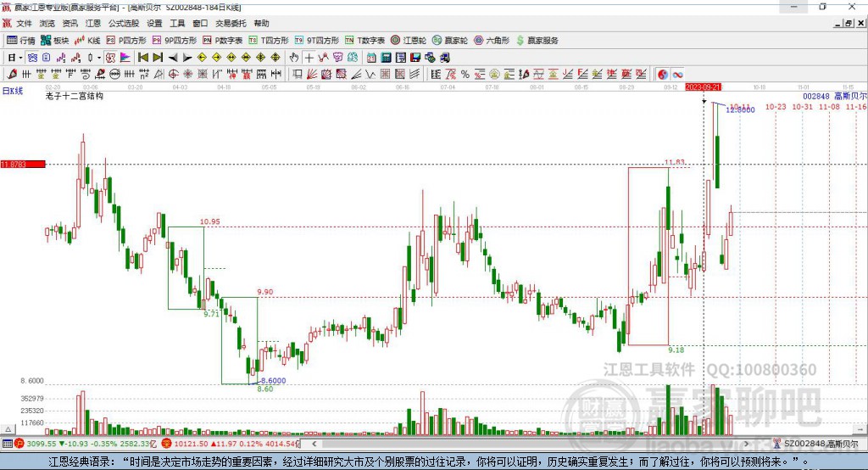
Task: Click the truck icon in toolbar
Action: click(x=444, y=58)
